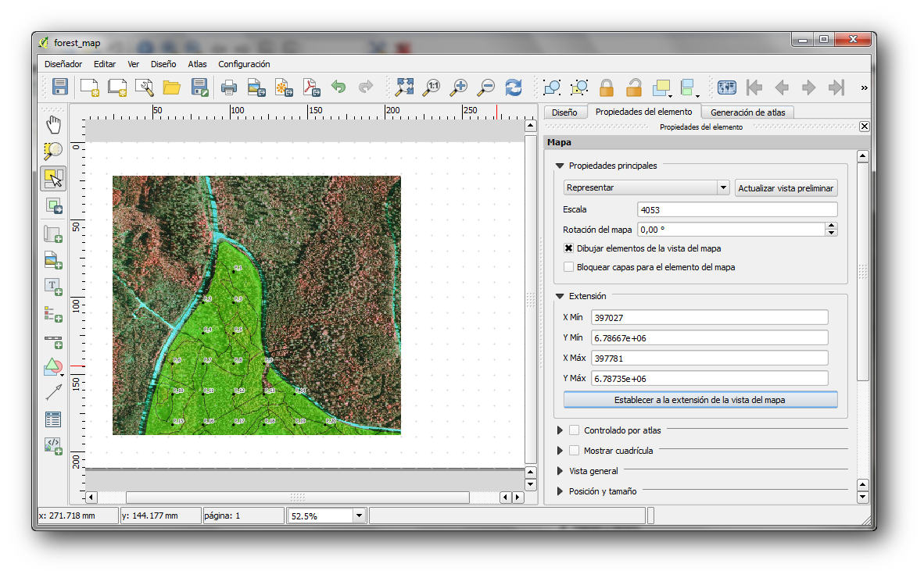Open the Diseñador menu
The height and width of the screenshot is (578, 924).
click(63, 64)
